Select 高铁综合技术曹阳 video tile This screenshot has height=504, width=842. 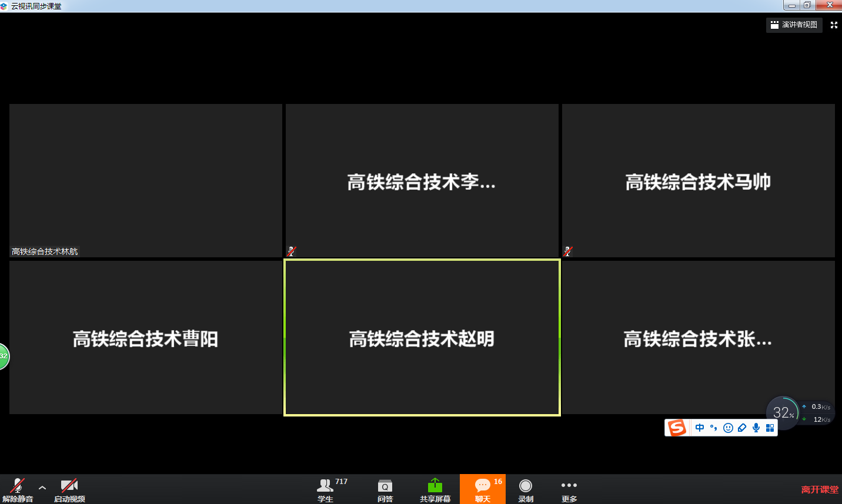coord(146,338)
